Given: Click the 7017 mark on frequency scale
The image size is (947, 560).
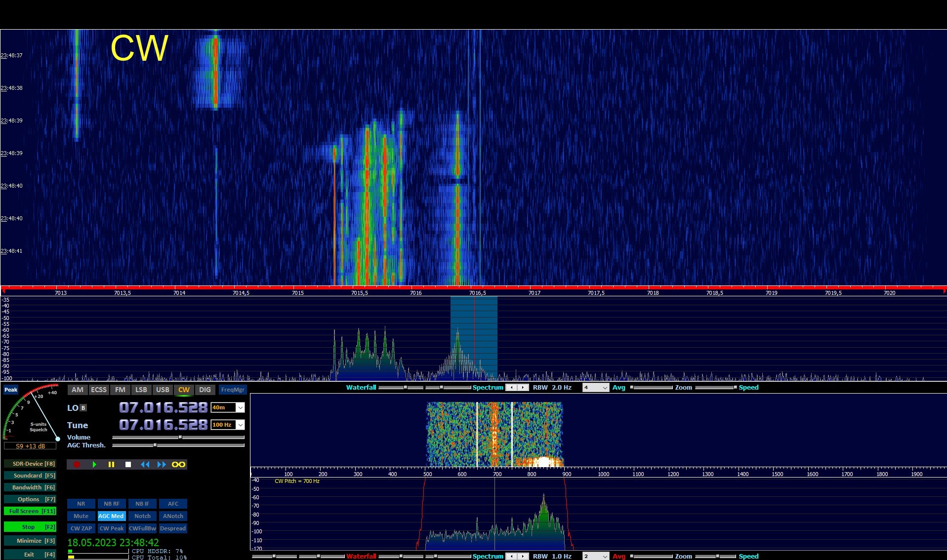Looking at the screenshot, I should point(535,293).
